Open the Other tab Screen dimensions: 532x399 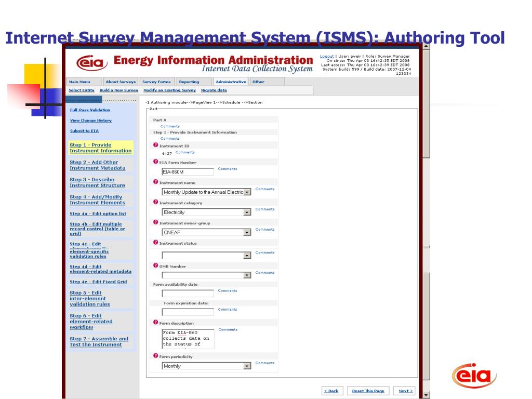(x=268, y=82)
